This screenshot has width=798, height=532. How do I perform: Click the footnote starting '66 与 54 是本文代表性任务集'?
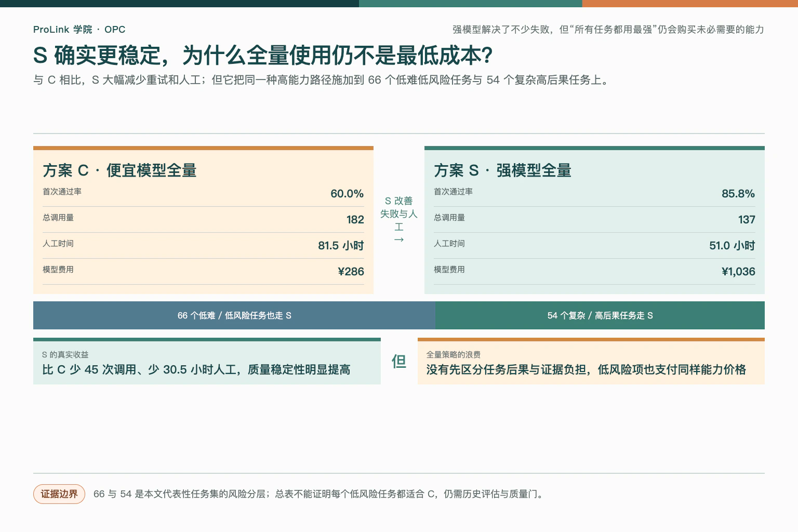tap(319, 494)
